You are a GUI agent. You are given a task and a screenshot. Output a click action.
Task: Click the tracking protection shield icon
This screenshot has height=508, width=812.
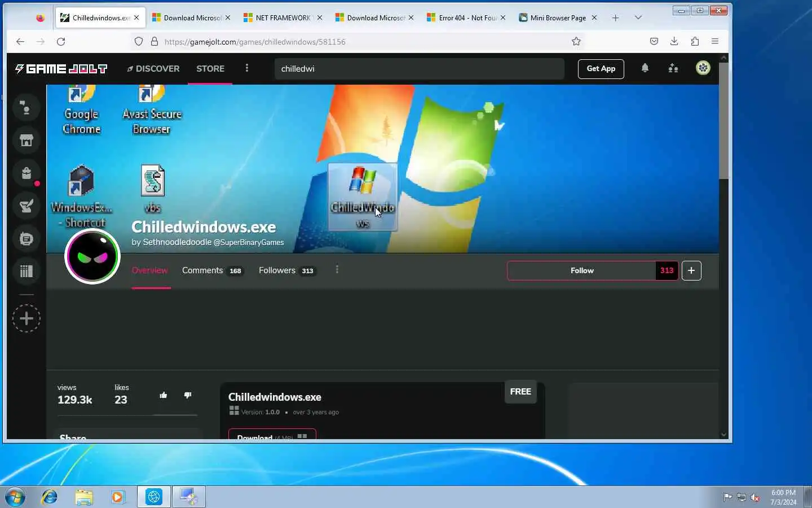(139, 41)
